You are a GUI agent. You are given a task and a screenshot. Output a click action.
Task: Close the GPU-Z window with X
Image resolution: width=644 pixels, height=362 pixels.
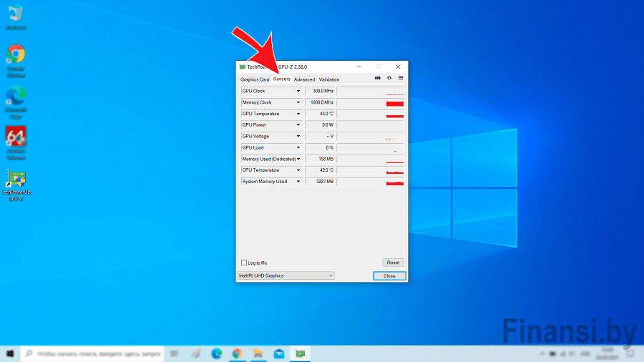(398, 67)
